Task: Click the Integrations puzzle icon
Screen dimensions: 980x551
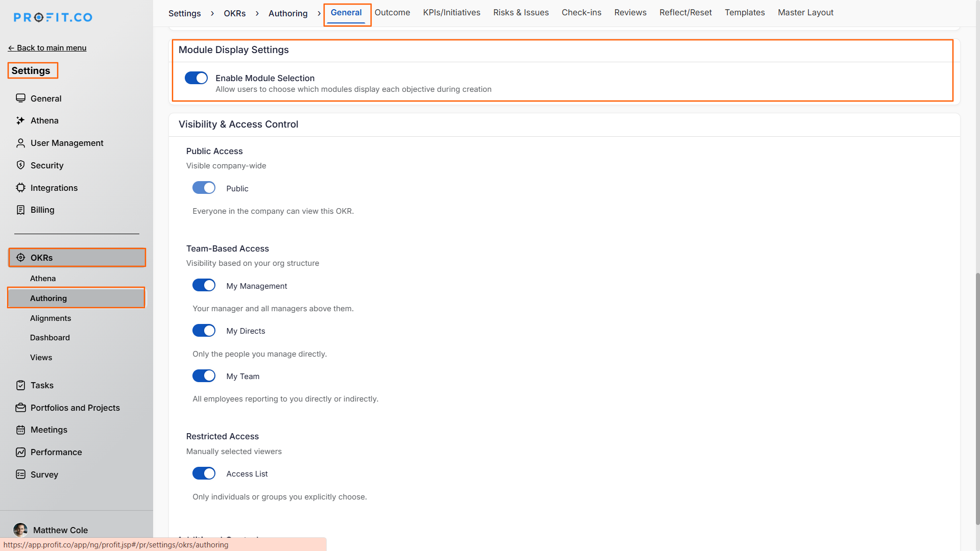Action: 20,188
